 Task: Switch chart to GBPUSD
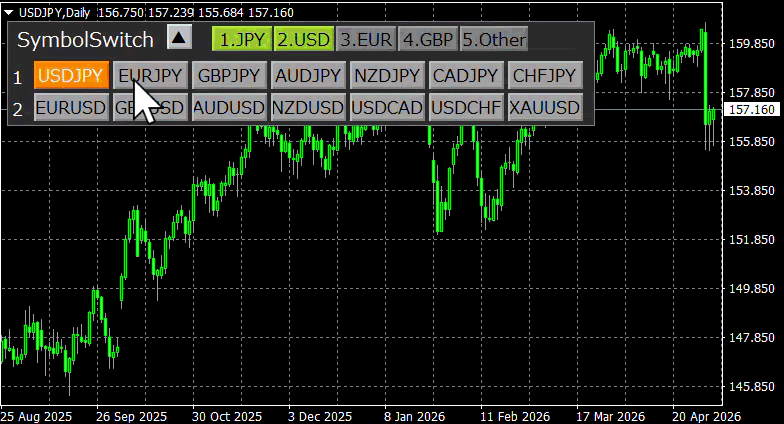pos(150,108)
